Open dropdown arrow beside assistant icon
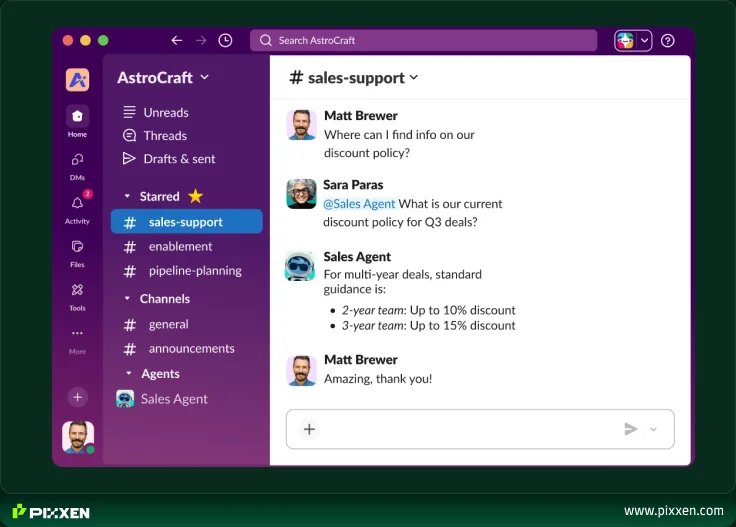 tap(644, 41)
